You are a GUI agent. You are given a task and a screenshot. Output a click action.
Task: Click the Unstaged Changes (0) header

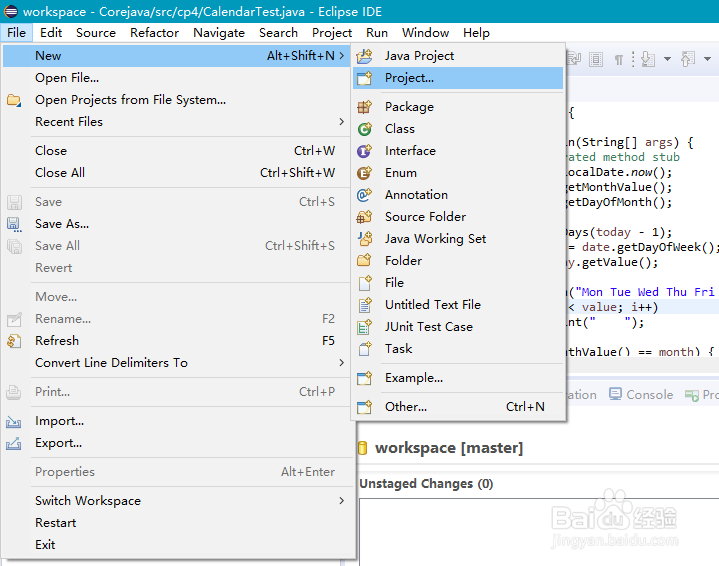426,484
